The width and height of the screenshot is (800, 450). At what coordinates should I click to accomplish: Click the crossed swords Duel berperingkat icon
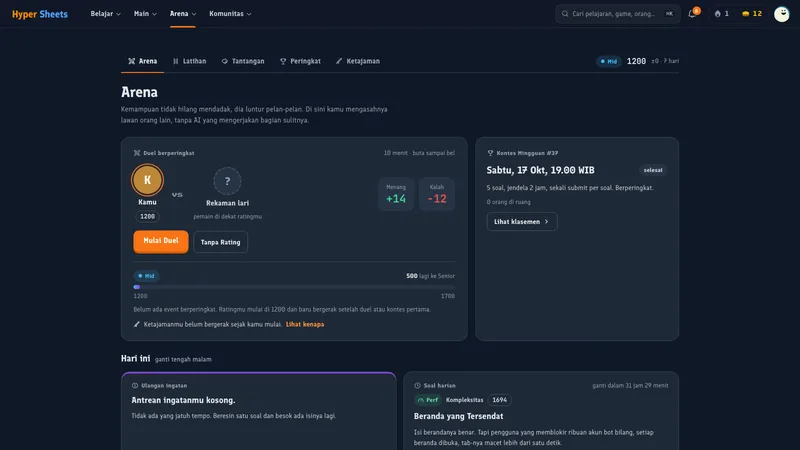(137, 153)
